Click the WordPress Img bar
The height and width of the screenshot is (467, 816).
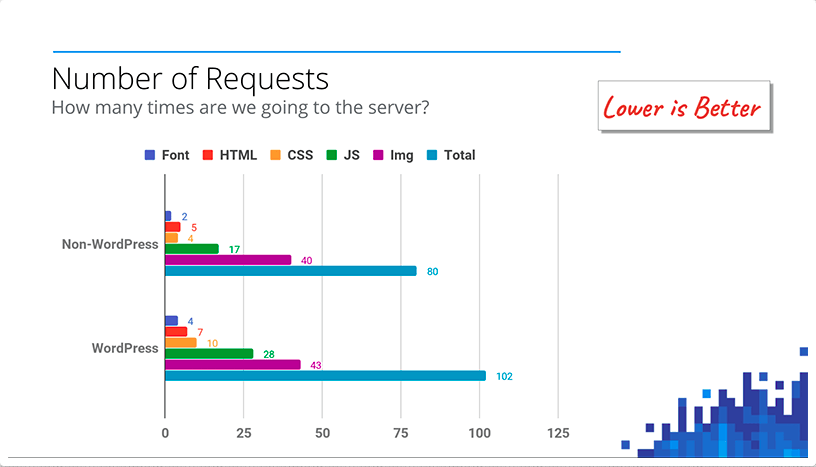point(233,364)
